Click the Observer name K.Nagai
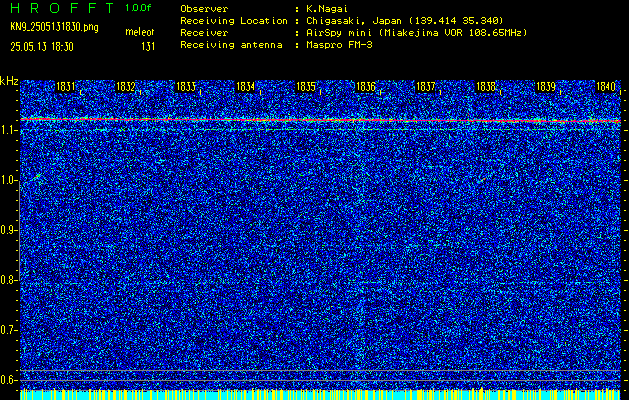629x400 pixels. pos(325,9)
